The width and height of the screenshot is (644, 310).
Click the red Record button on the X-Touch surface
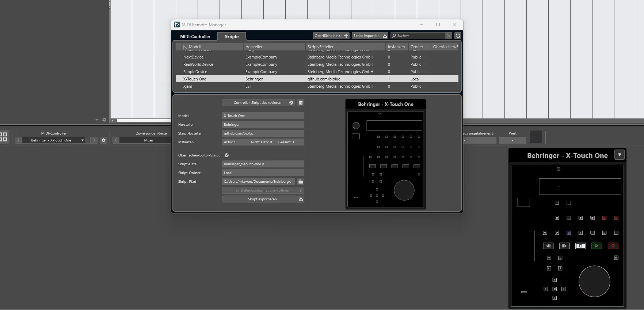click(x=613, y=246)
